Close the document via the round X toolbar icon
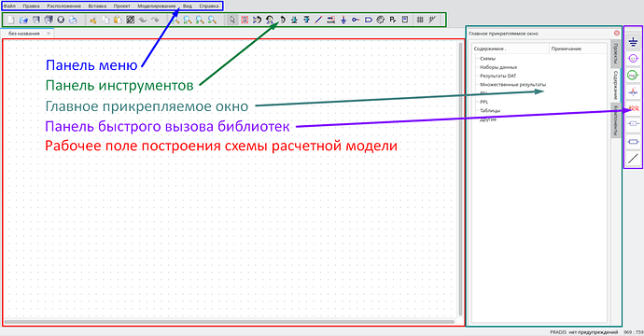 [x=61, y=20]
